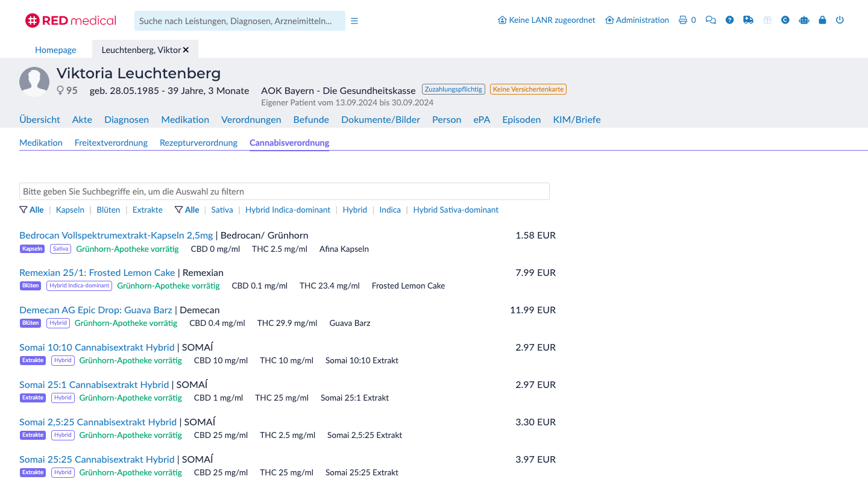Open the Dokumente/Bilder section

coord(380,119)
